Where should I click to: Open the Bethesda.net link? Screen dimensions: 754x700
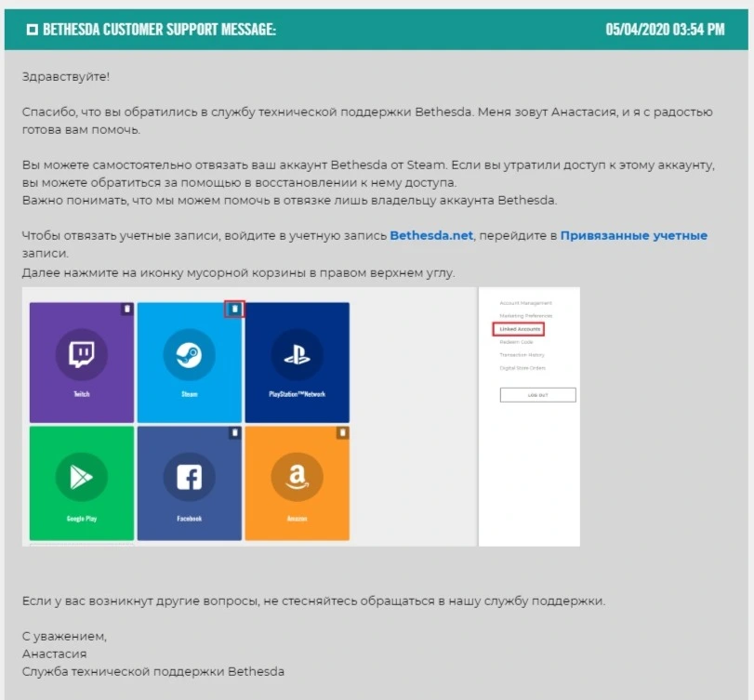(431, 235)
